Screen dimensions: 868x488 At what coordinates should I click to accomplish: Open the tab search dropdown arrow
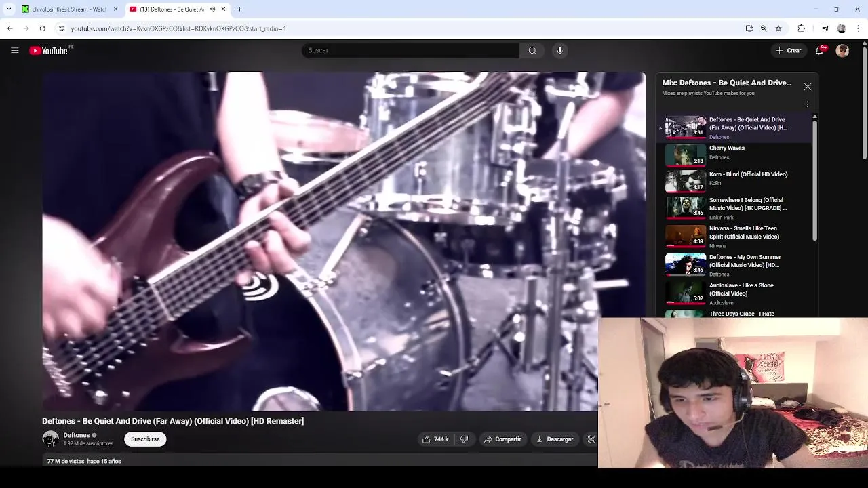pyautogui.click(x=9, y=9)
